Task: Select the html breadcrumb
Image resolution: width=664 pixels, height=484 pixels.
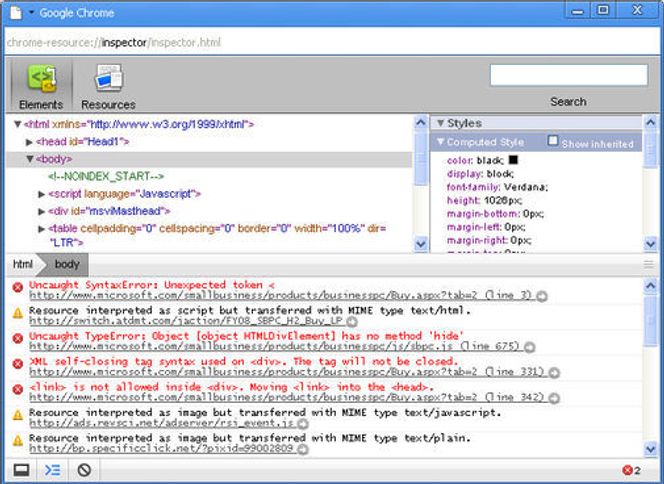Action: pyautogui.click(x=22, y=264)
